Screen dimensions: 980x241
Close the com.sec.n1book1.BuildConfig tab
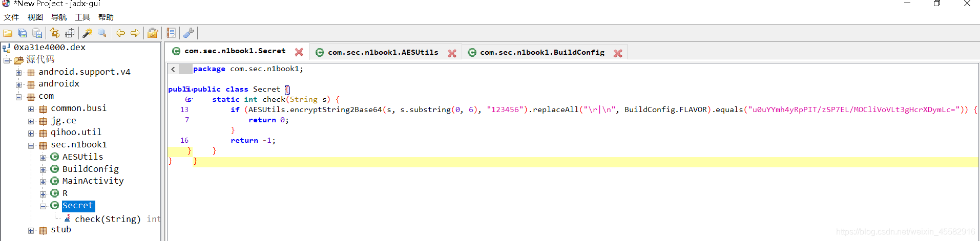pyautogui.click(x=618, y=53)
